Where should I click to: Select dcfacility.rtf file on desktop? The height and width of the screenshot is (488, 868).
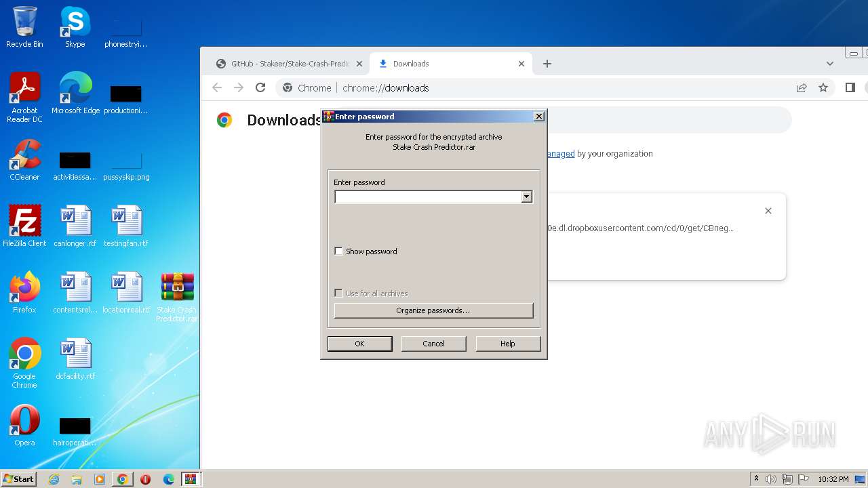pos(75,359)
